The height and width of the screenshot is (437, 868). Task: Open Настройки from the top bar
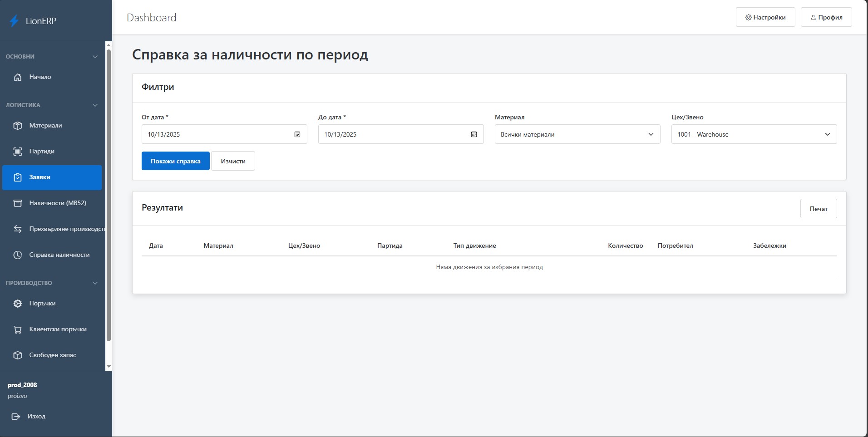(765, 17)
